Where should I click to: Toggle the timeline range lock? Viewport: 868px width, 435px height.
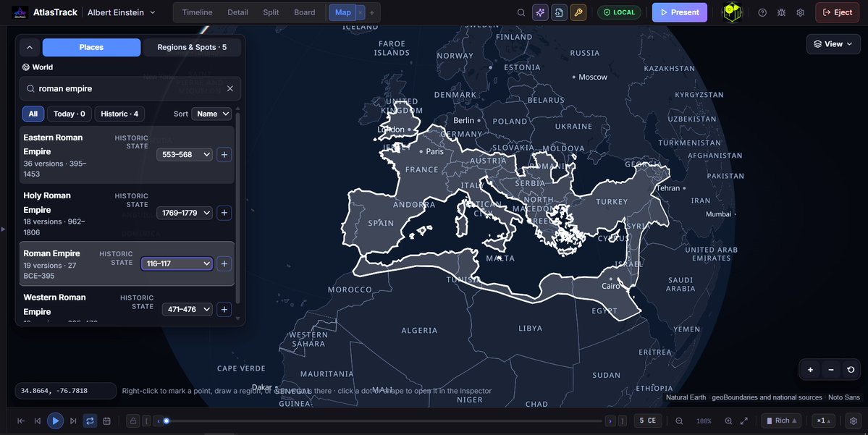point(133,421)
